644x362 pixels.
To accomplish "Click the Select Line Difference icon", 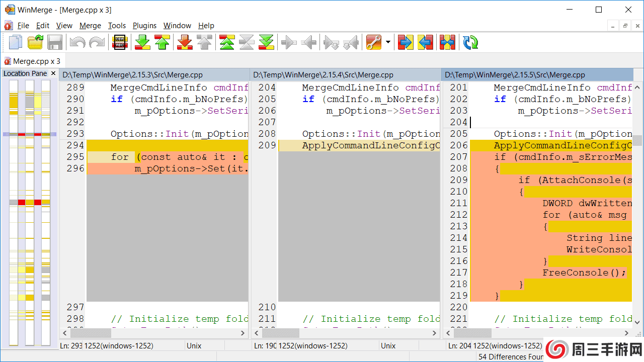I will (x=120, y=43).
